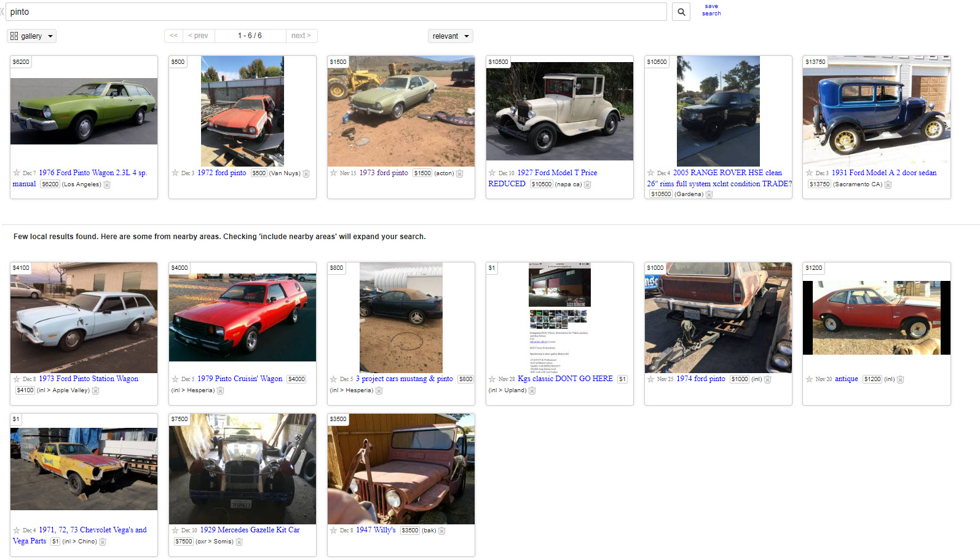
Task: Hide the 1973 ford pinto acton listing
Action: tap(459, 173)
